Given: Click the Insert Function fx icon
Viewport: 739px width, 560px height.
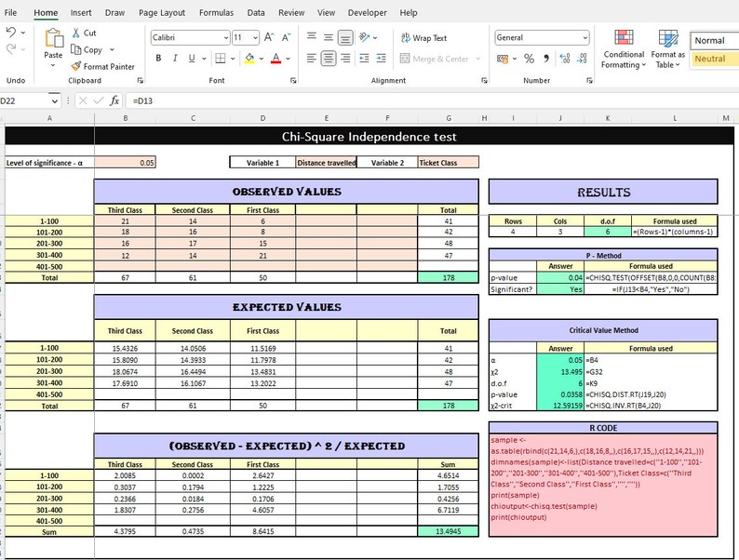Looking at the screenshot, I should coord(114,100).
